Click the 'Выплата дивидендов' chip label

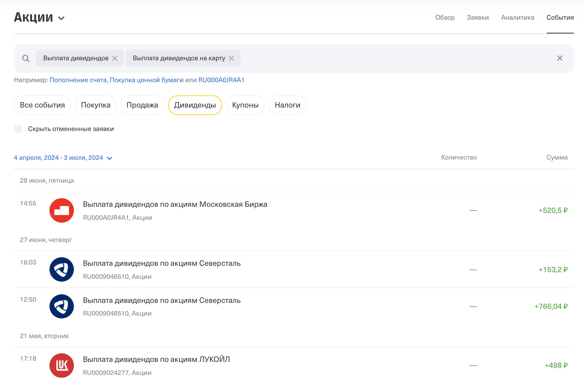(76, 58)
